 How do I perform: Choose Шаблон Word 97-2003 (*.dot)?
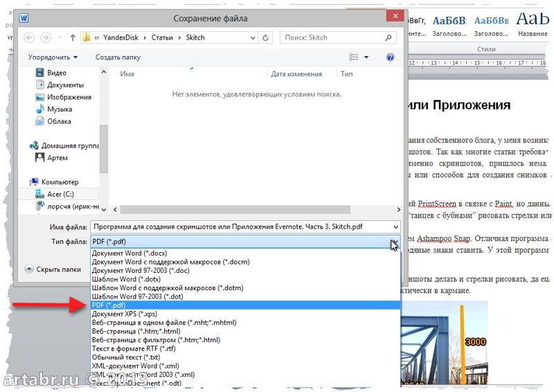(245, 296)
